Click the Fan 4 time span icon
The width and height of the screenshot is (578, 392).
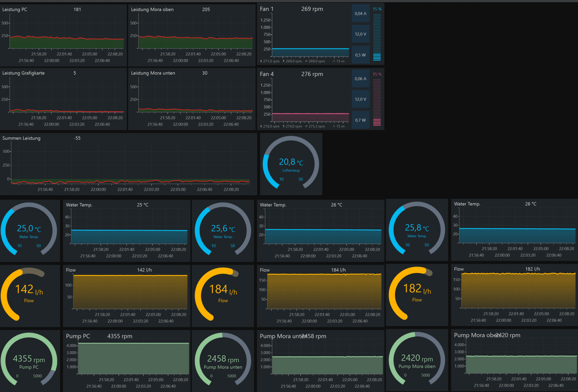tap(334, 126)
